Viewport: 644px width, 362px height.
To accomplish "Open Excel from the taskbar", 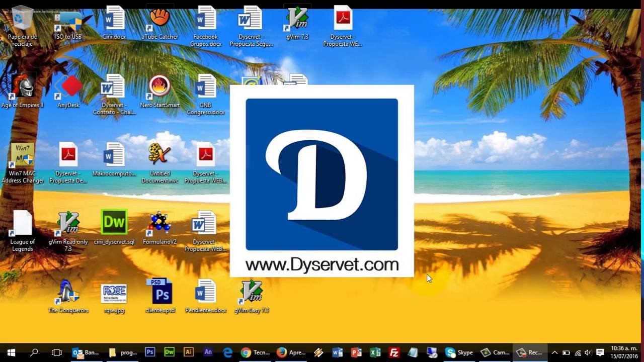I will point(375,352).
